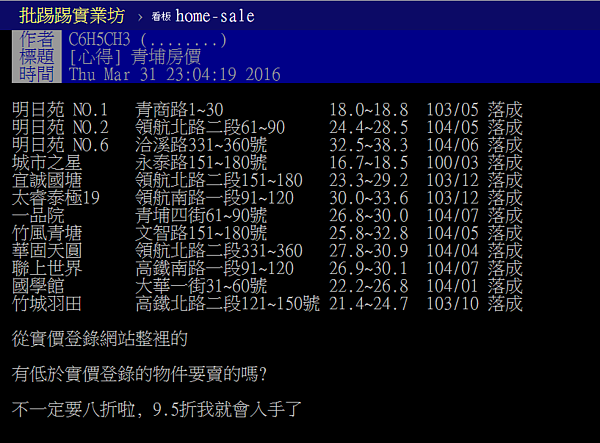Select the 明日苑 NO.1 row name

point(60,110)
